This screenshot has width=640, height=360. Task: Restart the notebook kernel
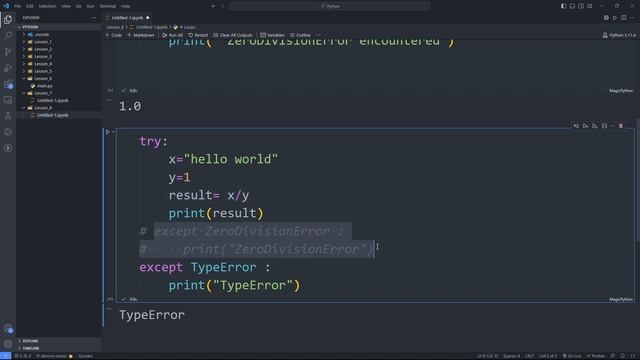[x=198, y=35]
